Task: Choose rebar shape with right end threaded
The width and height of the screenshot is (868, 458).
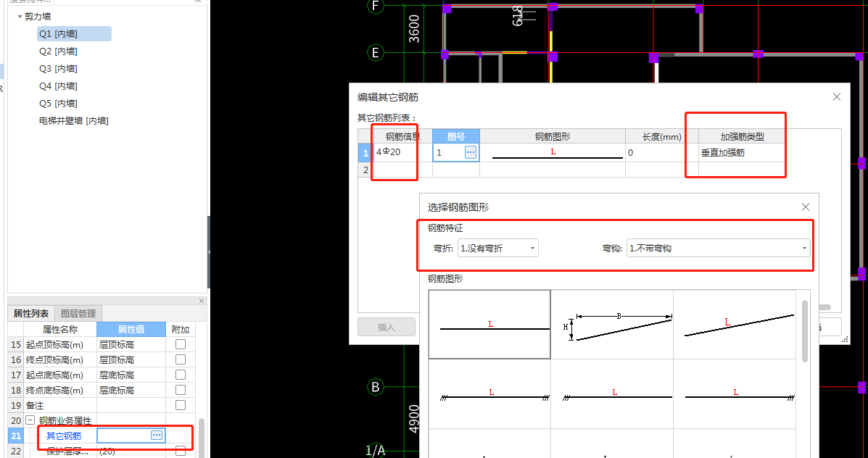Action: point(735,394)
